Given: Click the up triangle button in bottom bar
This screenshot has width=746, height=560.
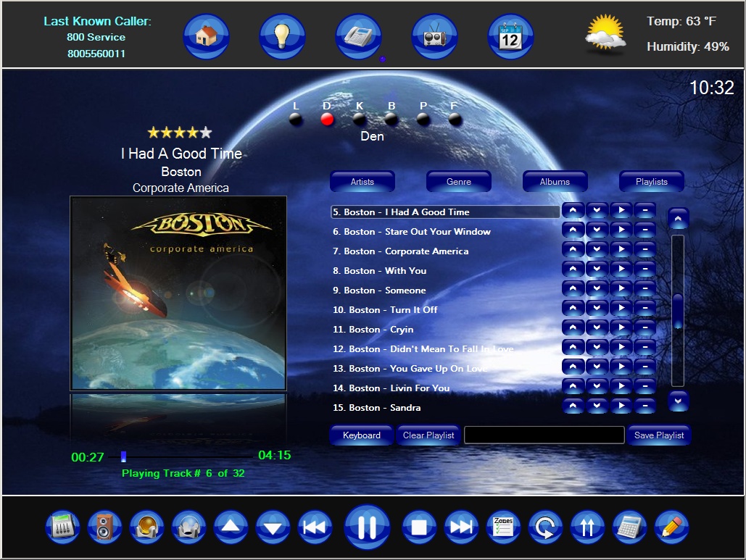Looking at the screenshot, I should pos(231,527).
